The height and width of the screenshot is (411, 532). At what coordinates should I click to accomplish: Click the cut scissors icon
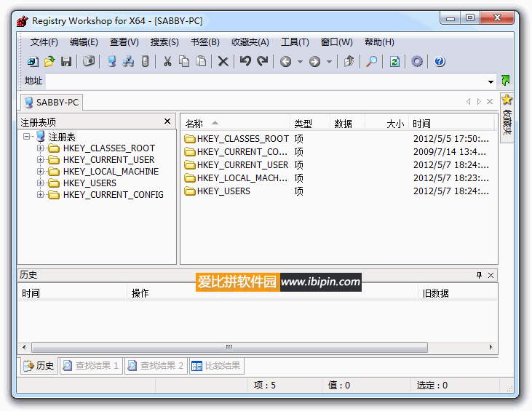pyautogui.click(x=167, y=61)
